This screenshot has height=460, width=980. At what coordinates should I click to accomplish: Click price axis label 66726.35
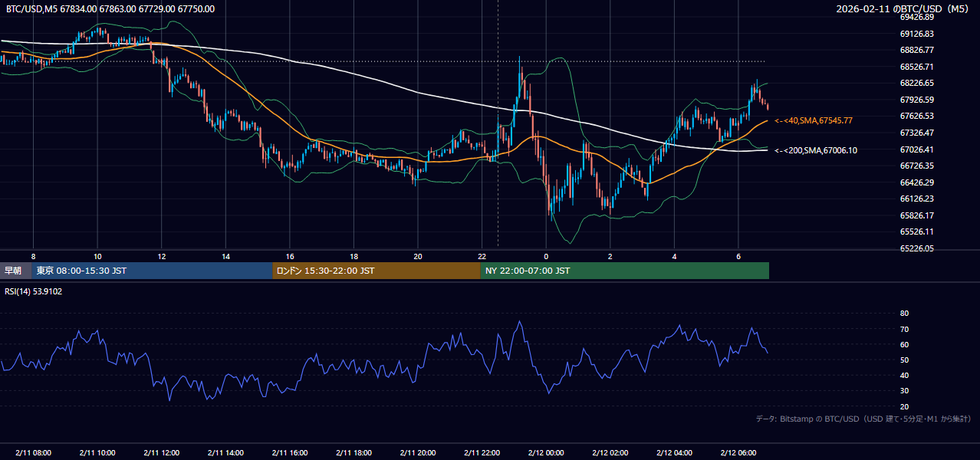(x=916, y=166)
